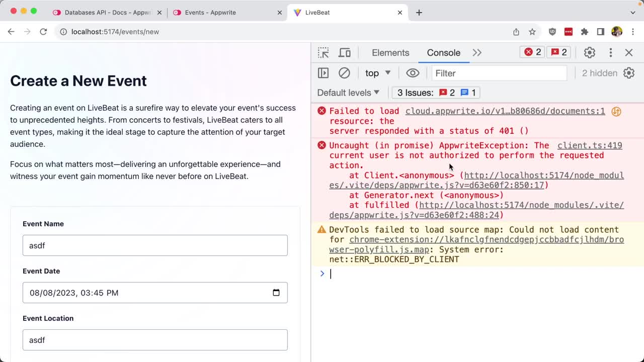This screenshot has height=362, width=644.
Task: Click the clear console icon
Action: (344, 73)
